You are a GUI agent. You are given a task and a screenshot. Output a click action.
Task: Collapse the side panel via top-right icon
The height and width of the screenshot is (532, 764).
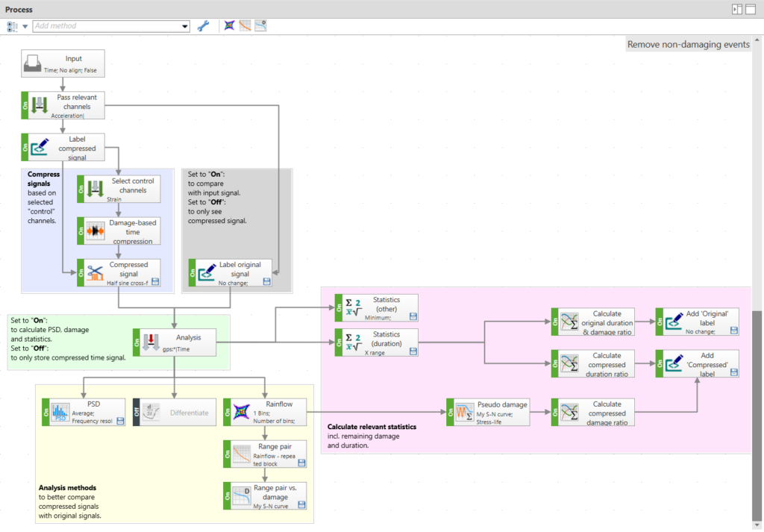coord(737,9)
